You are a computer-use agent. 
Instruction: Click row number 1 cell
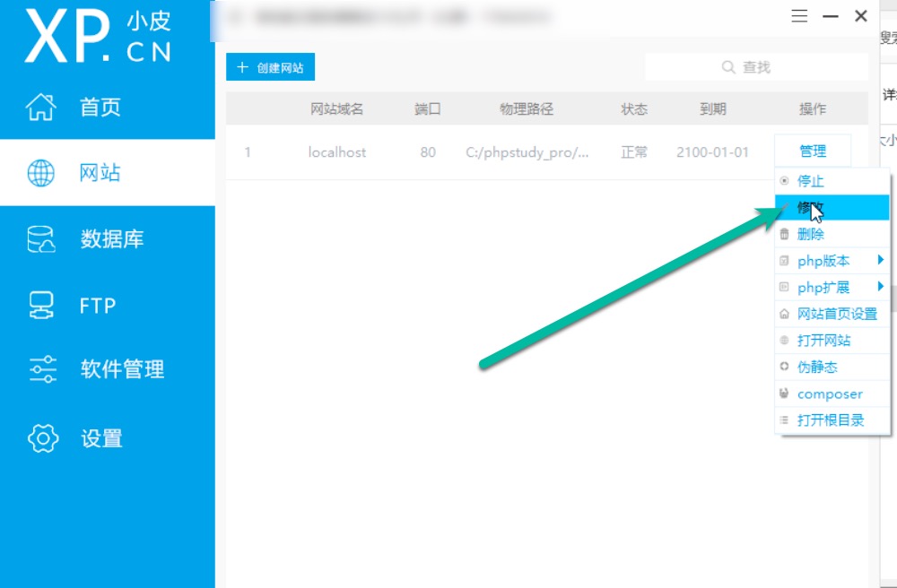(248, 152)
